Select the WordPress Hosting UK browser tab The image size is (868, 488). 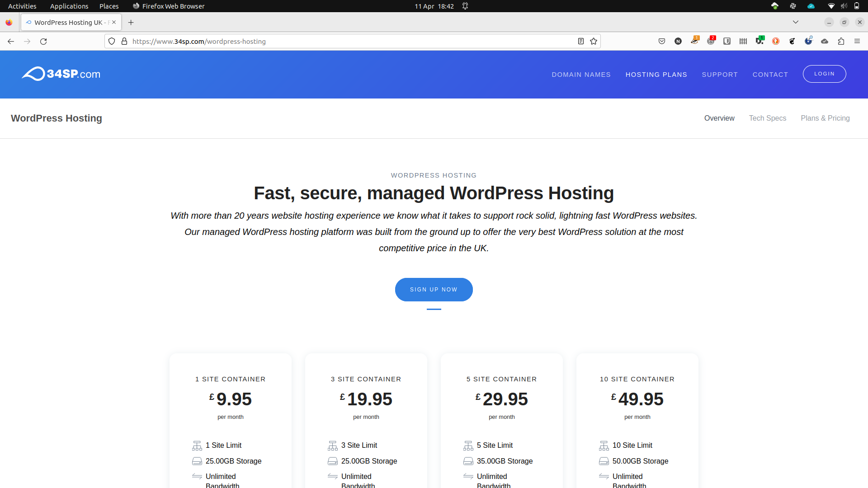click(x=71, y=22)
